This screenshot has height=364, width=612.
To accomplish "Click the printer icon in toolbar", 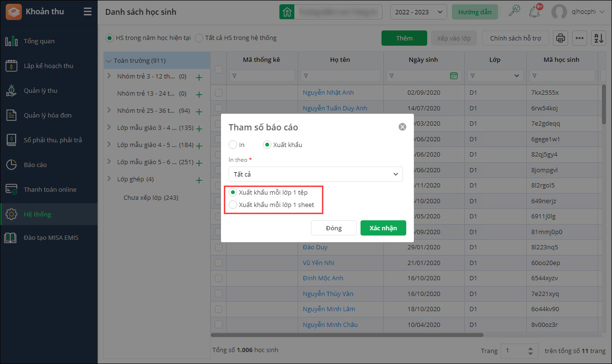I will tap(561, 38).
